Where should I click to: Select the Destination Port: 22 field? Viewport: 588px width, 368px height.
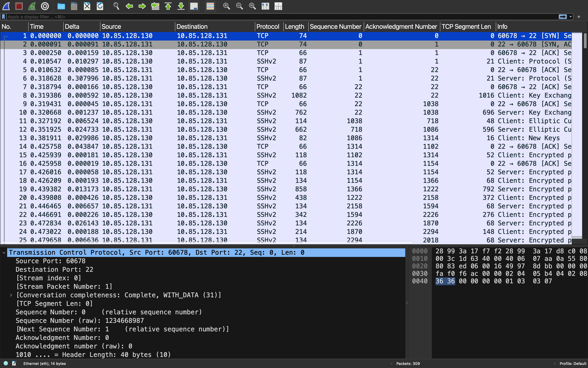click(54, 270)
